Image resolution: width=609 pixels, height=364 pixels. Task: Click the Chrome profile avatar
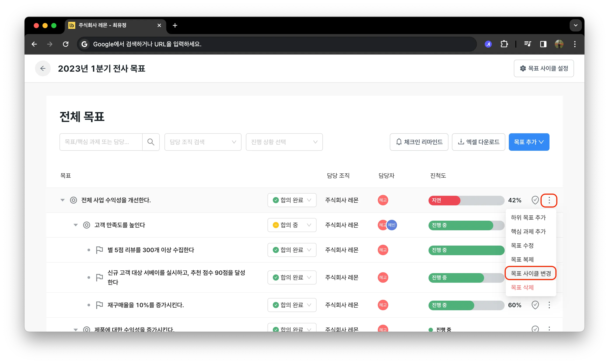pyautogui.click(x=559, y=44)
